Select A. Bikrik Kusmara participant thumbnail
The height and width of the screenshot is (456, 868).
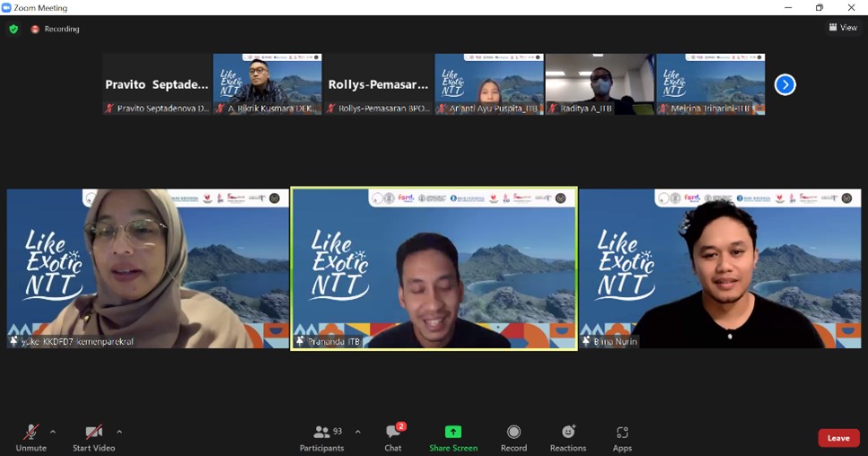[x=267, y=84]
